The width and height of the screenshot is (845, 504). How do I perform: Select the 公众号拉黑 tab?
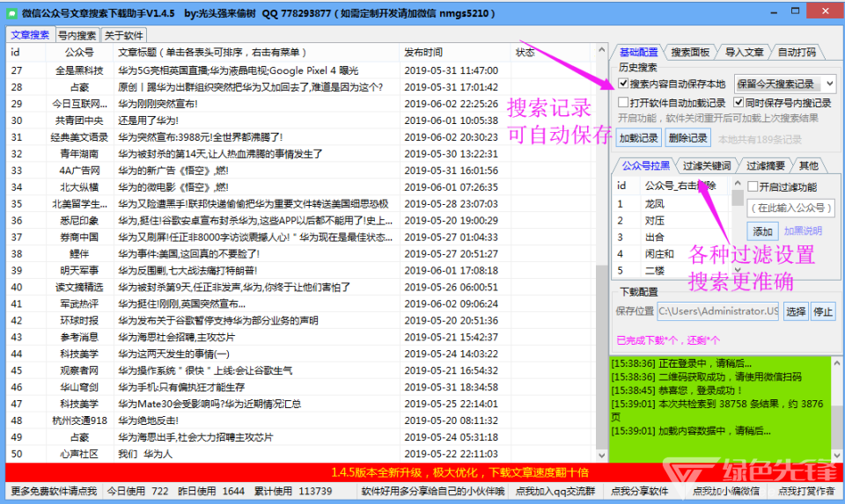click(646, 166)
